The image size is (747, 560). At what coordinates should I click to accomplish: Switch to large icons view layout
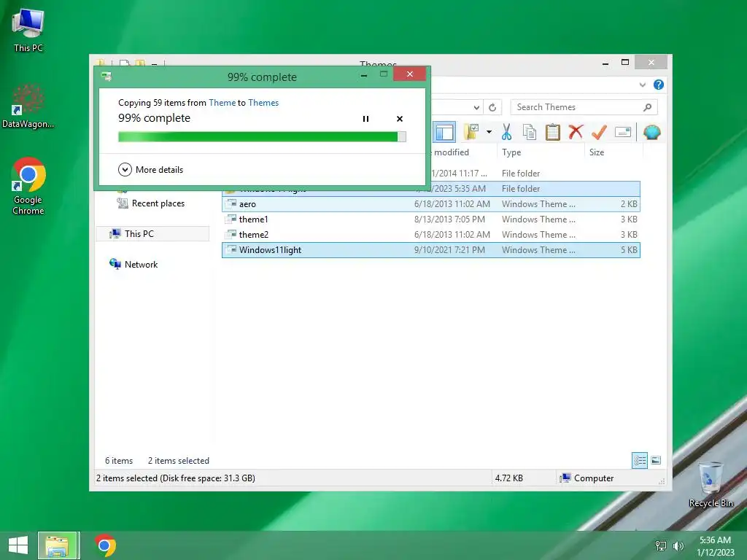coord(656,460)
